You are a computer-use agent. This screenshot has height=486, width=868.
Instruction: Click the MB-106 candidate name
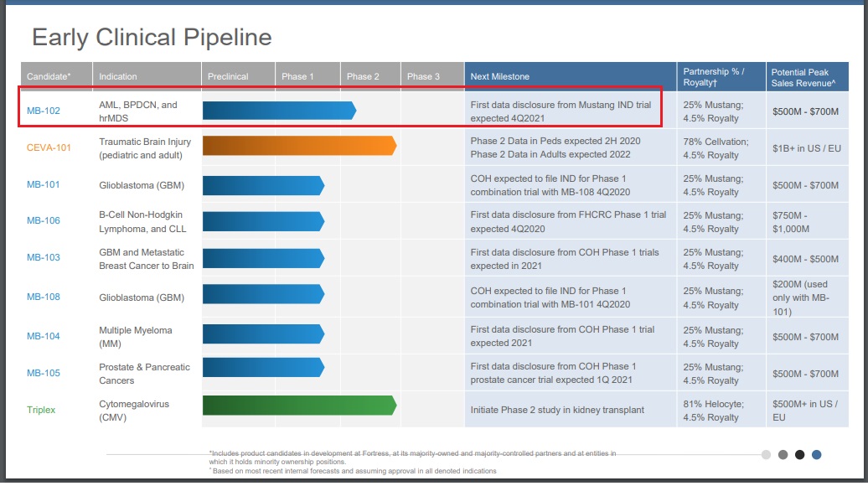click(x=44, y=221)
